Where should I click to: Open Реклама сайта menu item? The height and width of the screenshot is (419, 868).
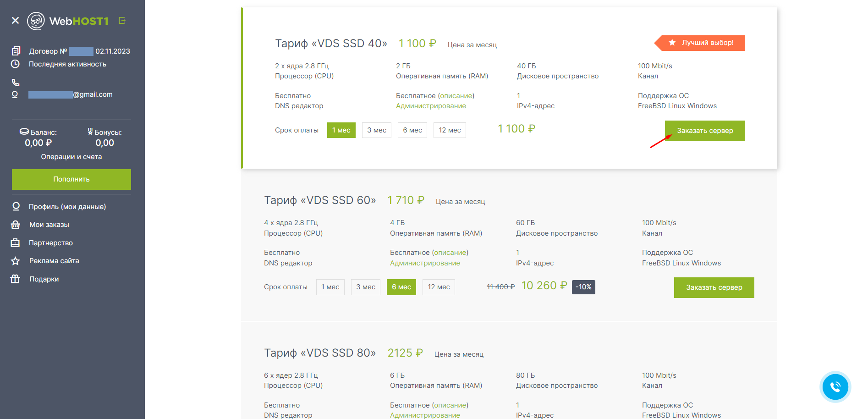54,261
